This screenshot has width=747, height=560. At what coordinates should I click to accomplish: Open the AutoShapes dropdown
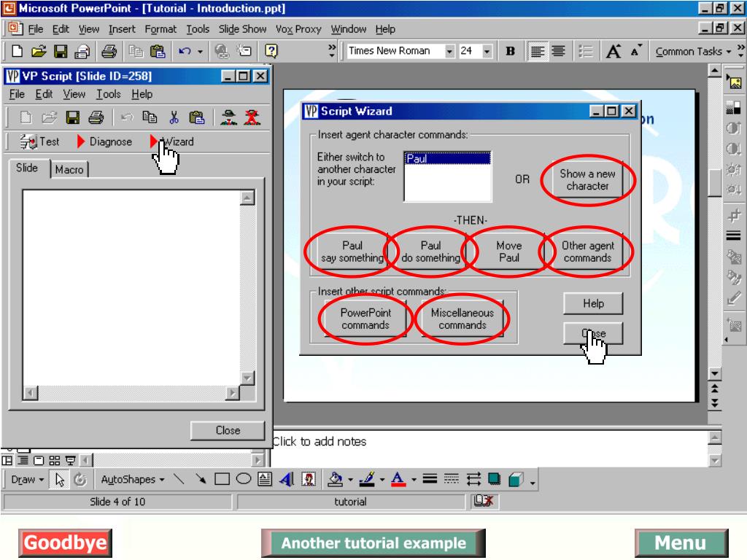pyautogui.click(x=133, y=480)
